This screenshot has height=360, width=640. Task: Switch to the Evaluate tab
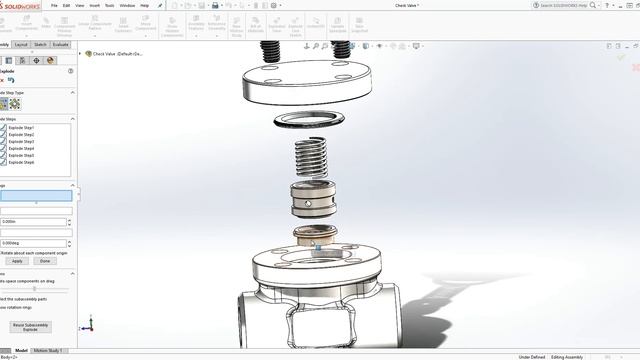pos(60,44)
